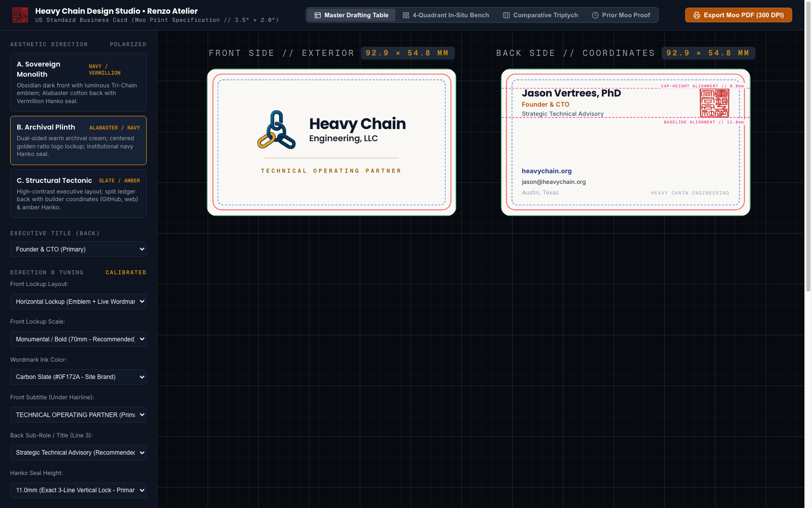Click TECHNICAL OPERATING PARTNER subtitle on card
The width and height of the screenshot is (812, 508).
[331, 171]
